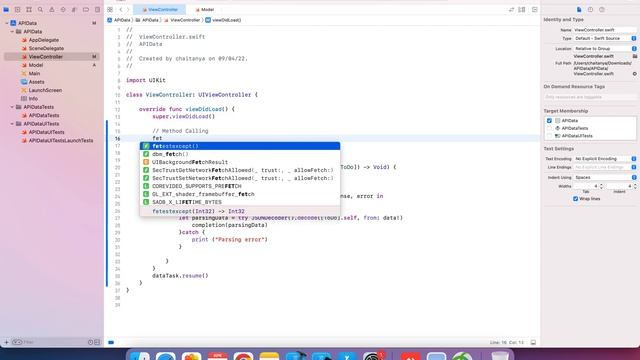Select dbm_fetch() autocomplete suggestion

(240, 154)
